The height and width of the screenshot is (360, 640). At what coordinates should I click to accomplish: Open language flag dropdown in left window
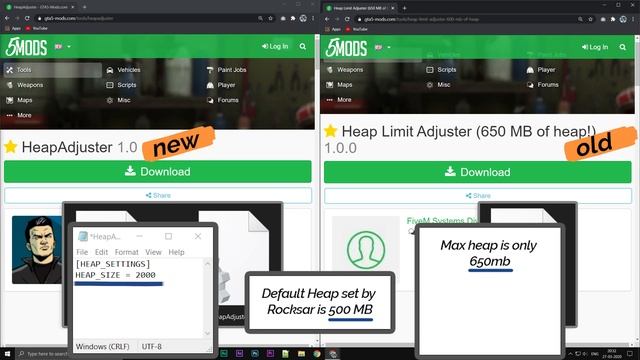[x=62, y=47]
